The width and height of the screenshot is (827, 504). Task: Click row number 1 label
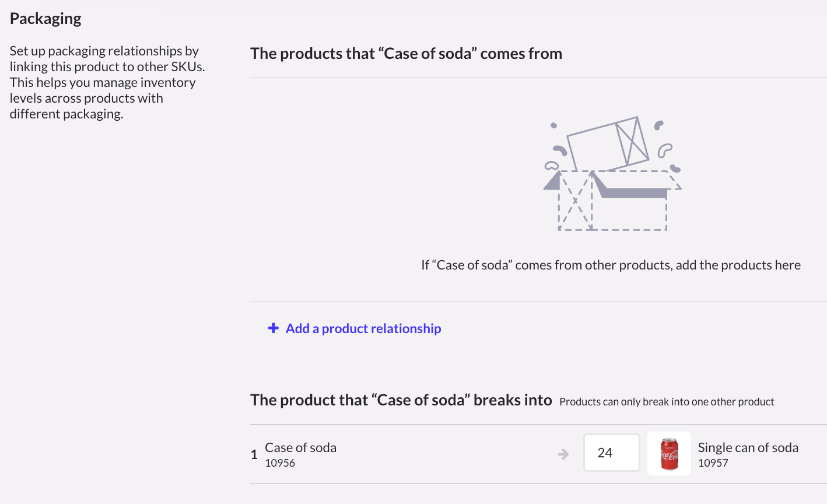click(254, 454)
